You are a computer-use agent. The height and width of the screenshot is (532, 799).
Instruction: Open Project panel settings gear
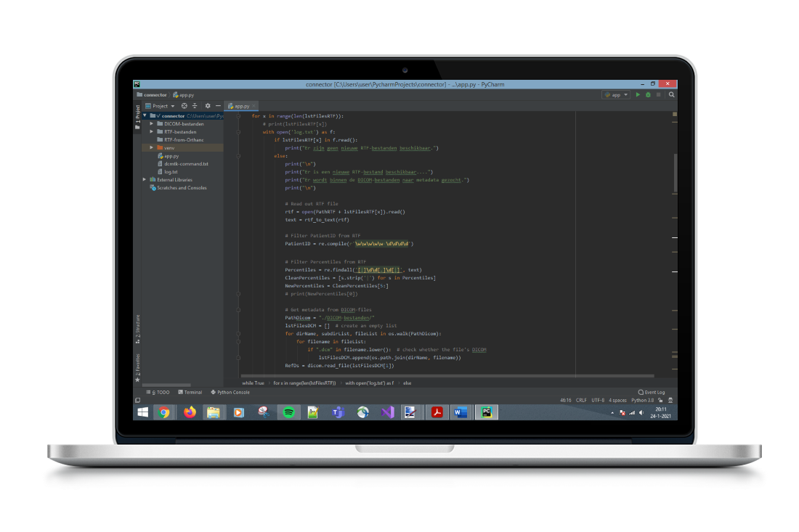208,106
